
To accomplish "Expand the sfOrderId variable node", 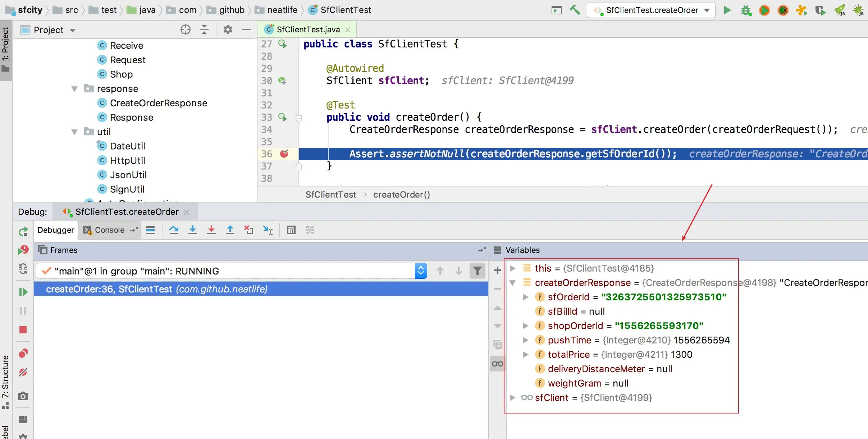I will tap(525, 297).
